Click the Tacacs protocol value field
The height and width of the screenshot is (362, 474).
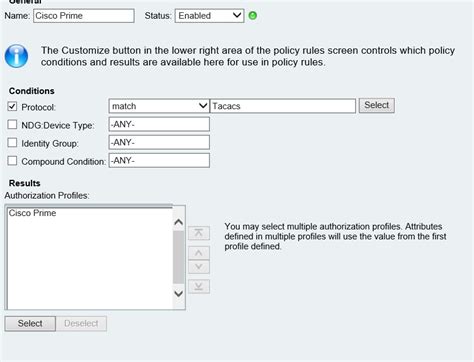coord(283,106)
